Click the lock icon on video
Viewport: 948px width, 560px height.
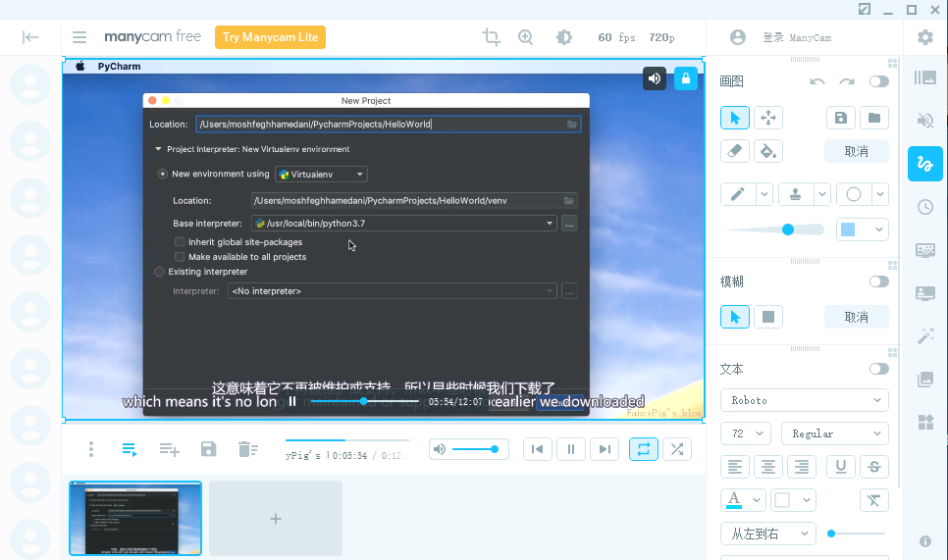(x=686, y=78)
